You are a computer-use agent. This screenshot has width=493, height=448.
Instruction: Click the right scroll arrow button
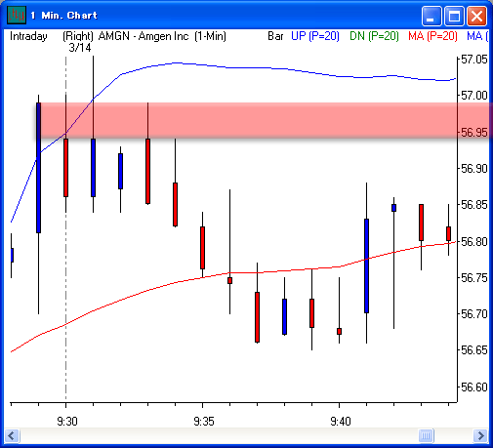click(480, 435)
